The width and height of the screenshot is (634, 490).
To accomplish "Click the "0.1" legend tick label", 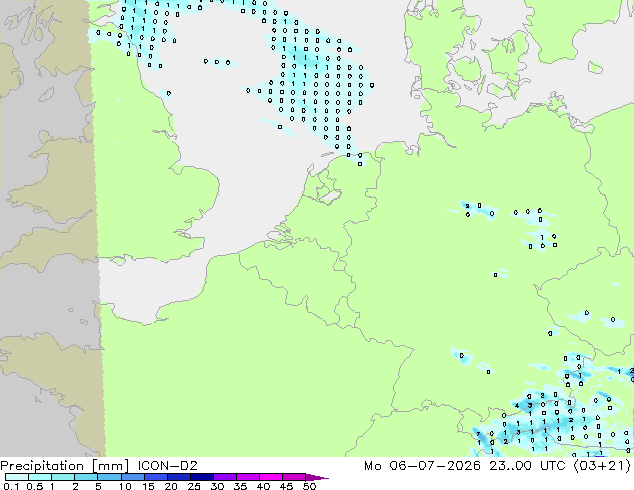I will (x=11, y=486).
